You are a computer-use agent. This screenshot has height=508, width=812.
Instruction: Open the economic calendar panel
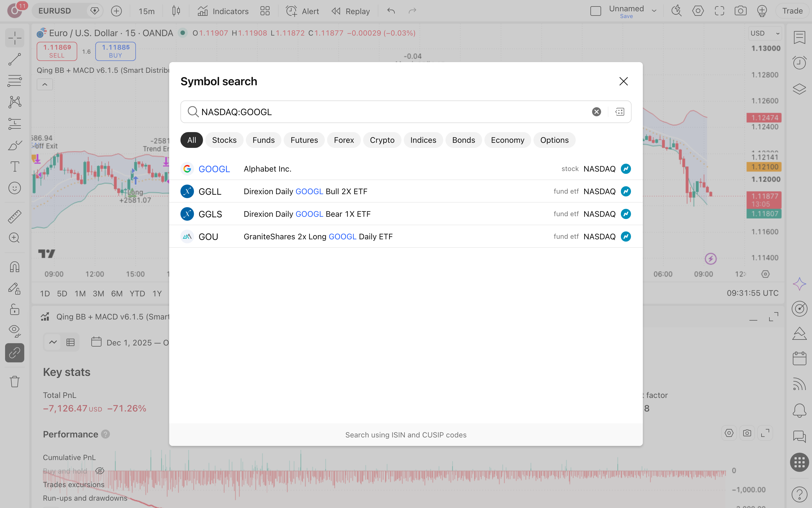pyautogui.click(x=799, y=358)
